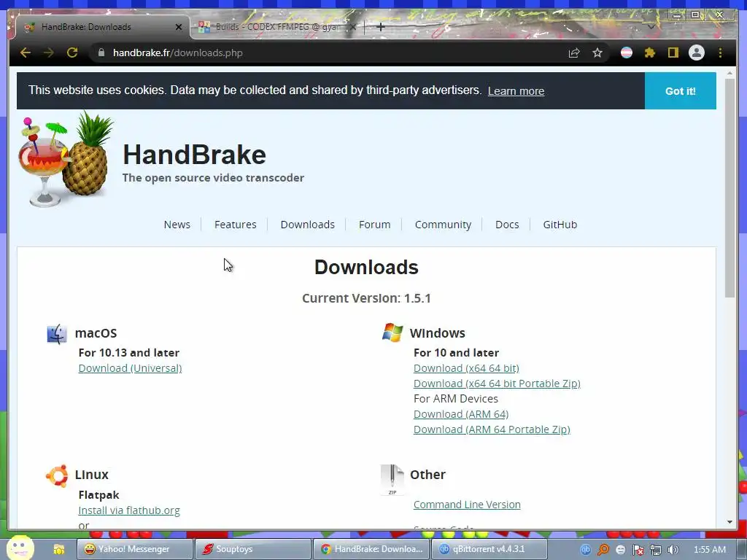Select the HandBrake Chrome taskbar button
747x560 pixels.
pos(371,549)
